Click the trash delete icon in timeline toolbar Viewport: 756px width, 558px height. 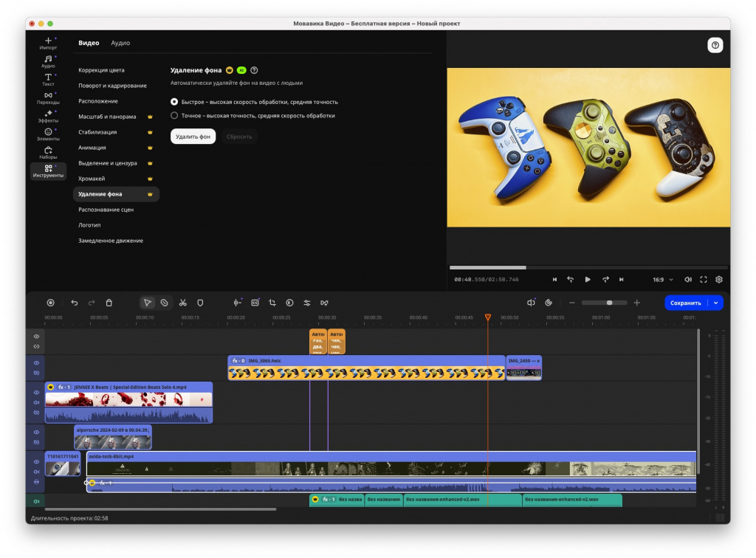[109, 303]
